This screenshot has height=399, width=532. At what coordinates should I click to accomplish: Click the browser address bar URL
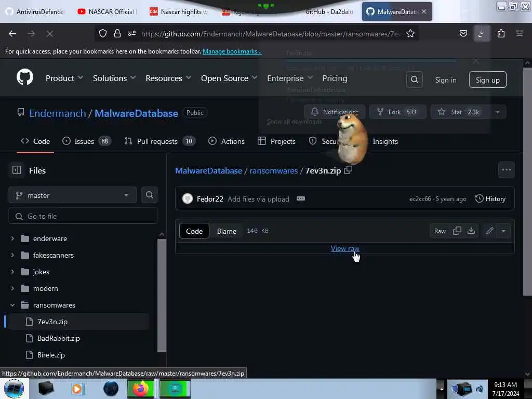(270, 34)
